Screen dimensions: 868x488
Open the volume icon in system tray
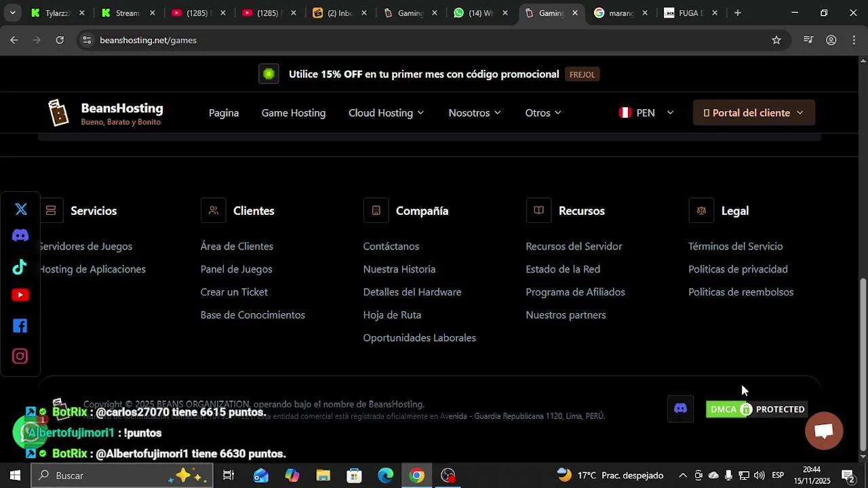click(x=759, y=475)
